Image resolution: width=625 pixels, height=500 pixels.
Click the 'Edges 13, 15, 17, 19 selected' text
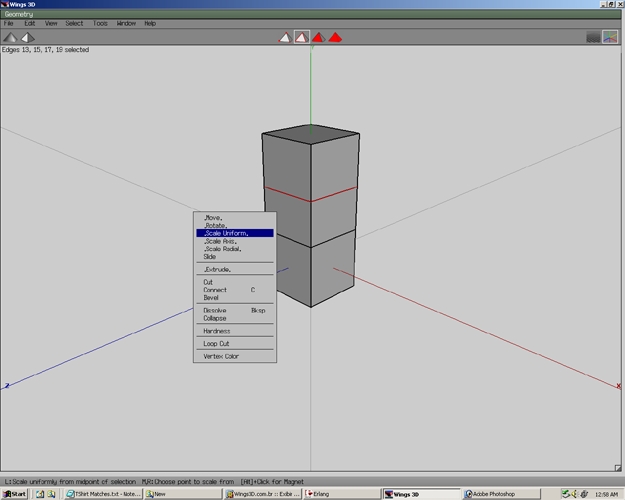(45, 50)
